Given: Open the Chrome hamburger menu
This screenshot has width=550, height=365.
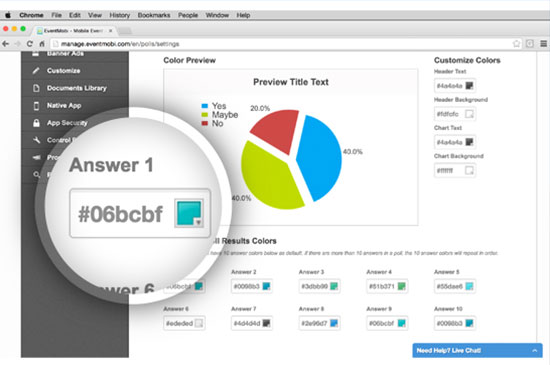Looking at the screenshot, I should 543,43.
